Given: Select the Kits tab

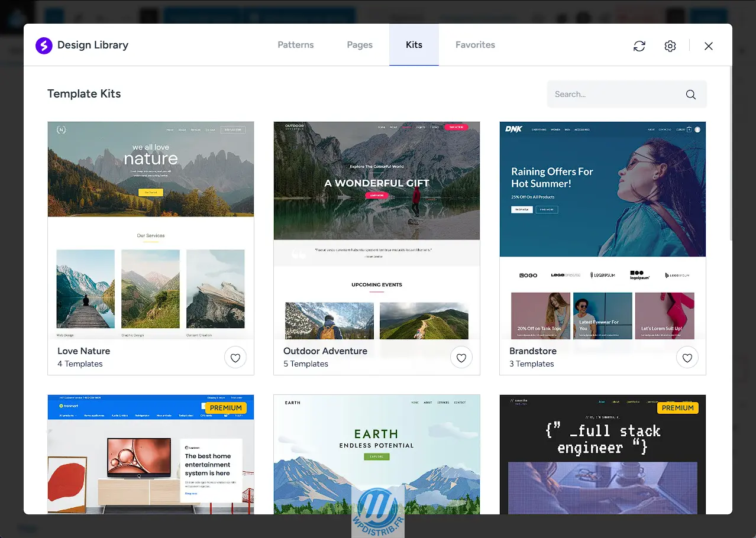Looking at the screenshot, I should click(414, 45).
